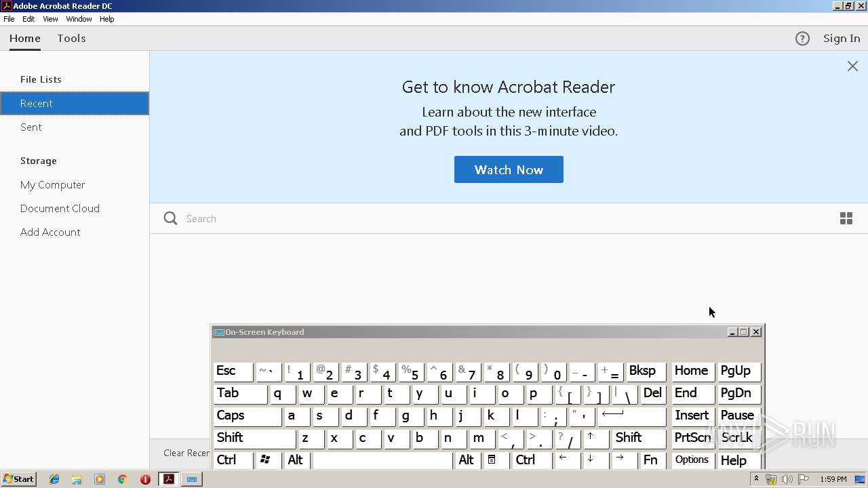
Task: Switch to the Tools tab
Action: pos(71,39)
